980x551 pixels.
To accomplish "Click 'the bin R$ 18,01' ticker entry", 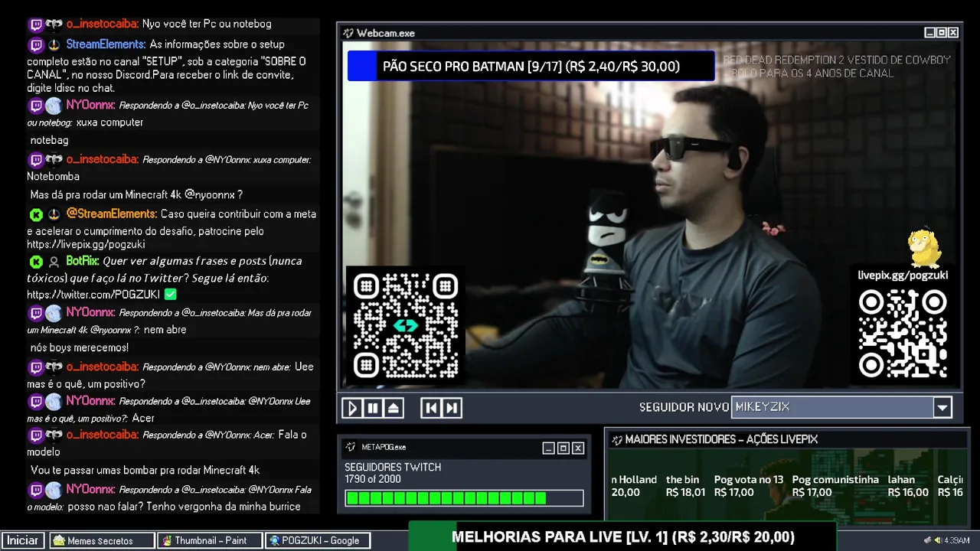I will [685, 486].
